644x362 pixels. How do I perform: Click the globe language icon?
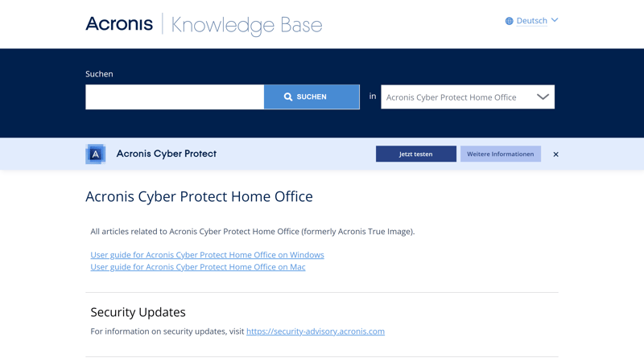509,21
